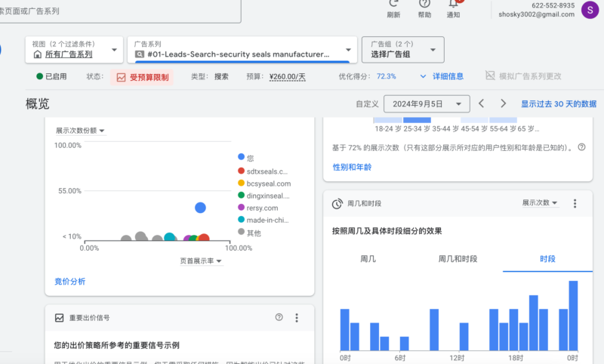Click the account email shosky3002@gmail.com

coord(536,14)
